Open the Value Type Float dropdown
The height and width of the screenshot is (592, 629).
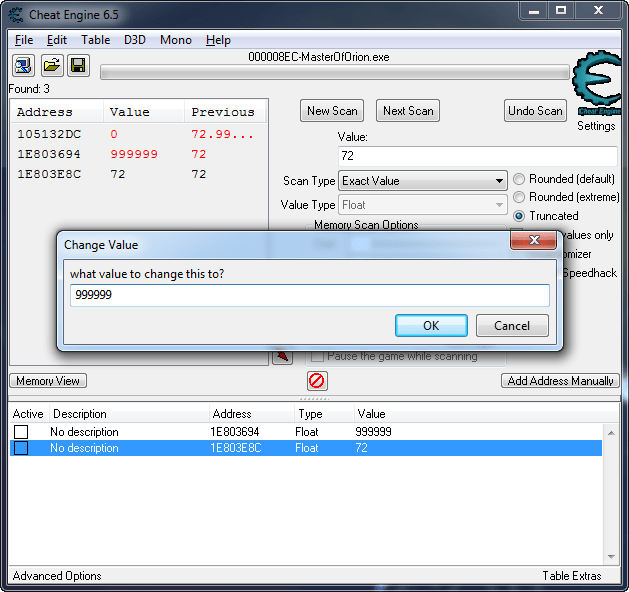click(x=423, y=205)
